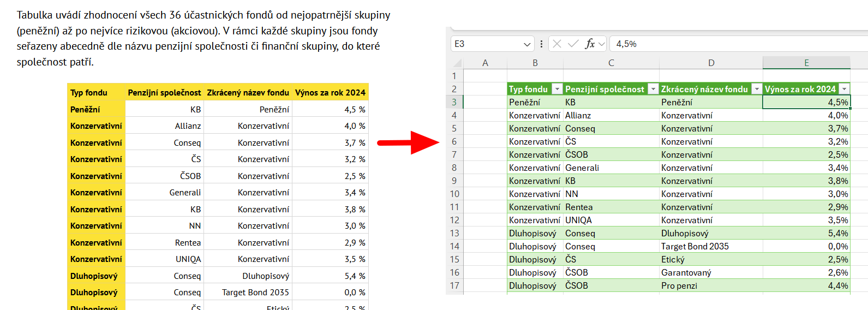
Task: Select row 17 header
Action: 454,285
